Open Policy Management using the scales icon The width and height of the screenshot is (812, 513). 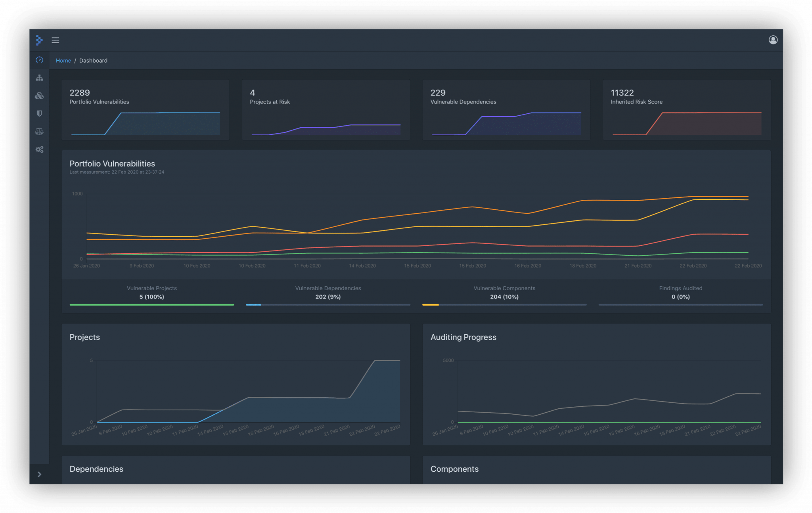(x=39, y=131)
